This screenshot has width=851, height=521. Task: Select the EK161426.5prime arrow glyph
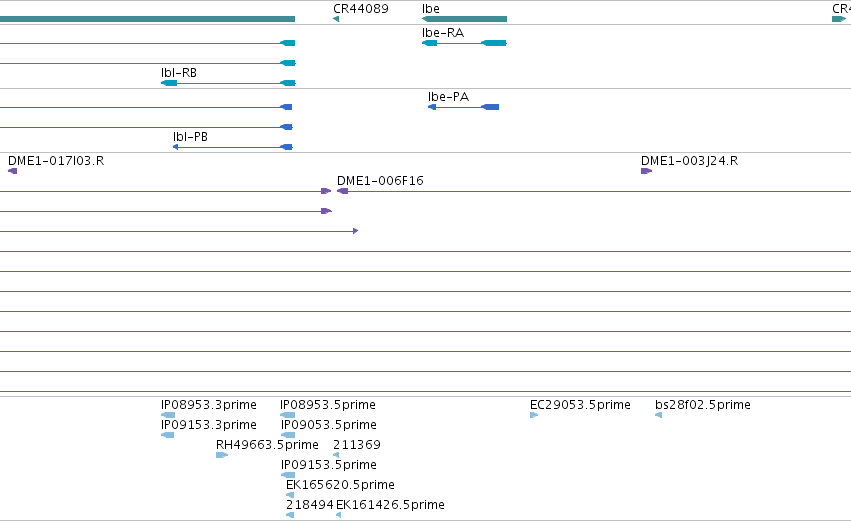pyautogui.click(x=339, y=516)
